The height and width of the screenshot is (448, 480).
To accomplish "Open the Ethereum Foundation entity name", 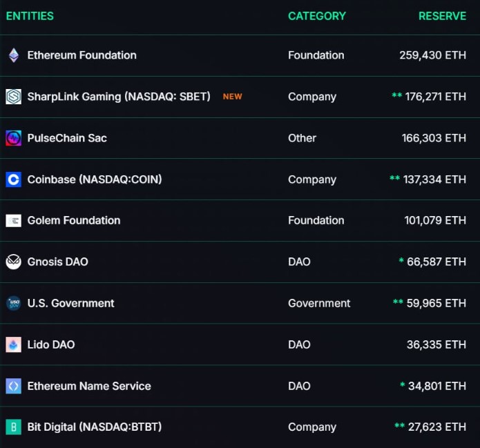I will [82, 55].
